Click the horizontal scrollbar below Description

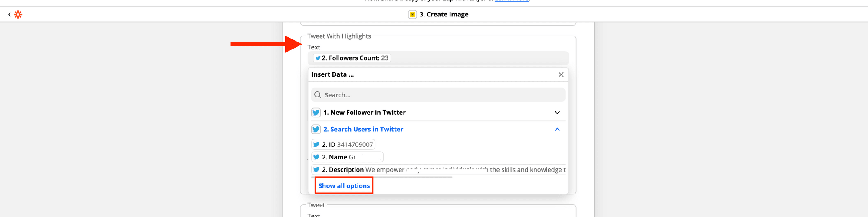(x=382, y=177)
